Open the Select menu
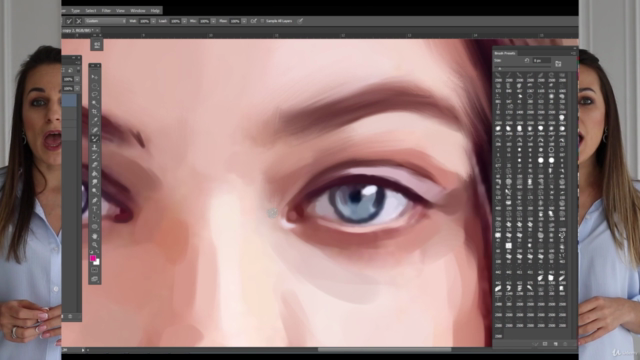The width and height of the screenshot is (640, 360). pos(91,11)
